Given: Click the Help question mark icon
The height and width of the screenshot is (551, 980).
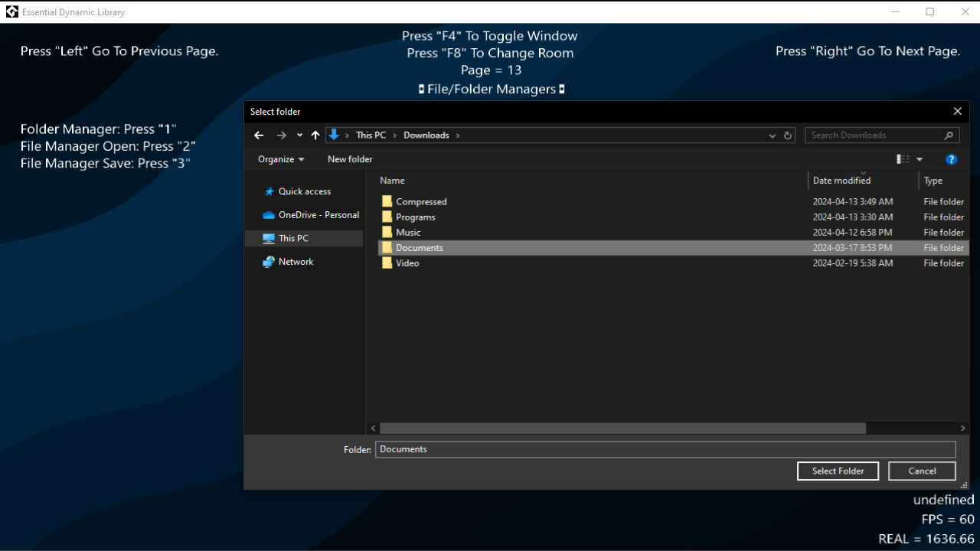Looking at the screenshot, I should (952, 159).
